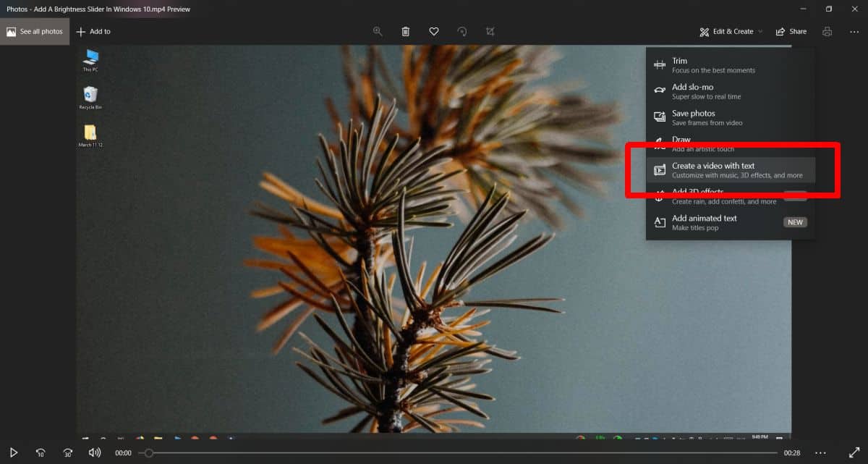Print using the printer icon
The height and width of the screenshot is (464, 868).
[827, 32]
